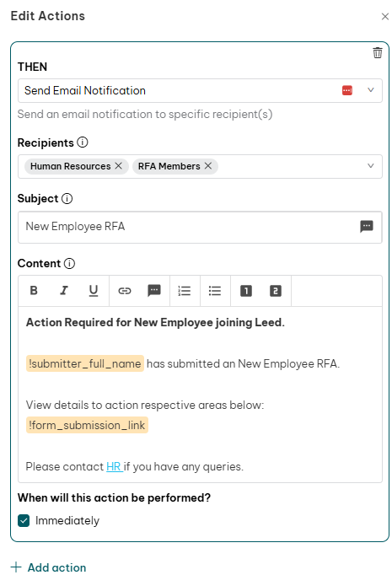Apply heading 1 style in editor
This screenshot has height=575, width=392.
pyautogui.click(x=245, y=291)
